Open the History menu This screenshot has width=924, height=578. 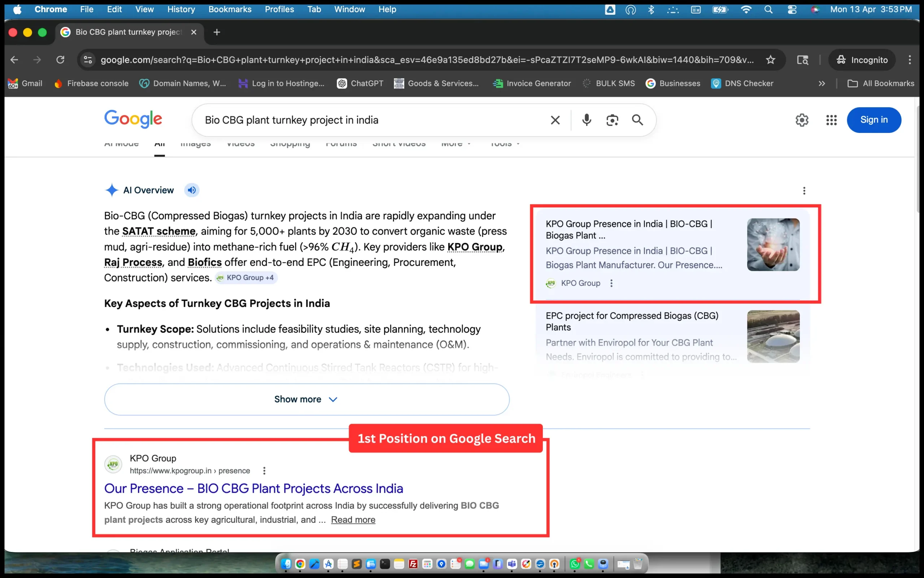[181, 9]
